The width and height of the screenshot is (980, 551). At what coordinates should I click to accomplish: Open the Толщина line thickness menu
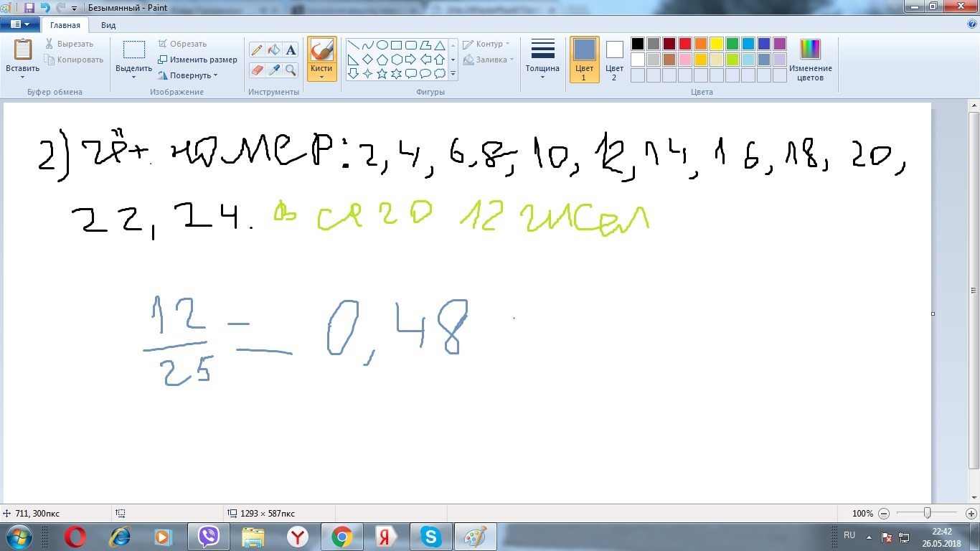(x=542, y=60)
